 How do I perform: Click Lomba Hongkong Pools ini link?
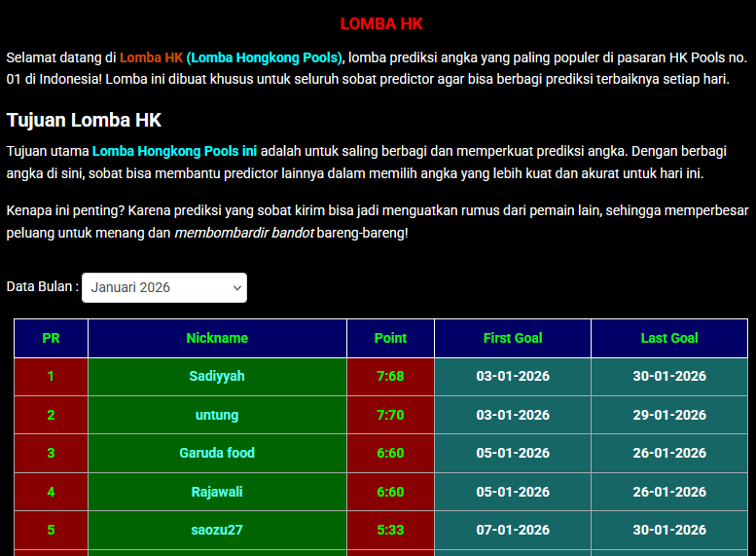tap(174, 152)
